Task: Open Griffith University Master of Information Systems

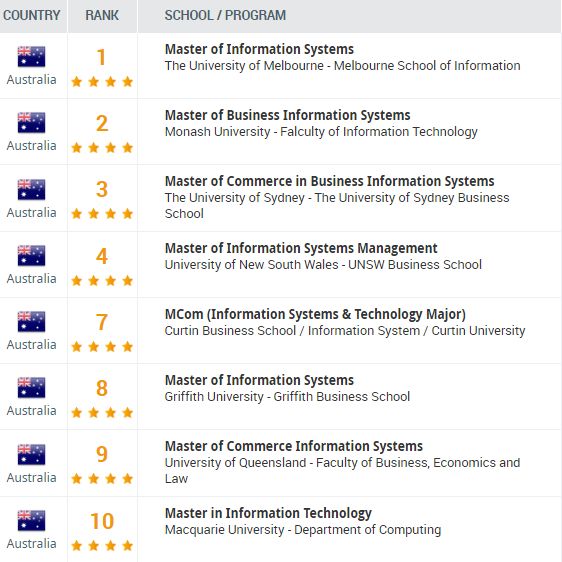Action: pyautogui.click(x=259, y=380)
